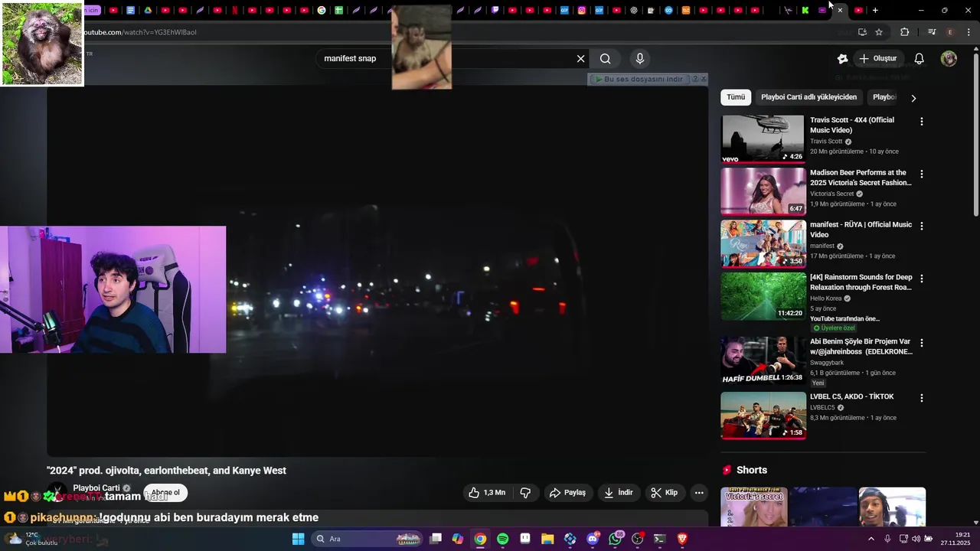Click the YouTube search magnifier button
Viewport: 980px width, 551px height.
coord(606,58)
